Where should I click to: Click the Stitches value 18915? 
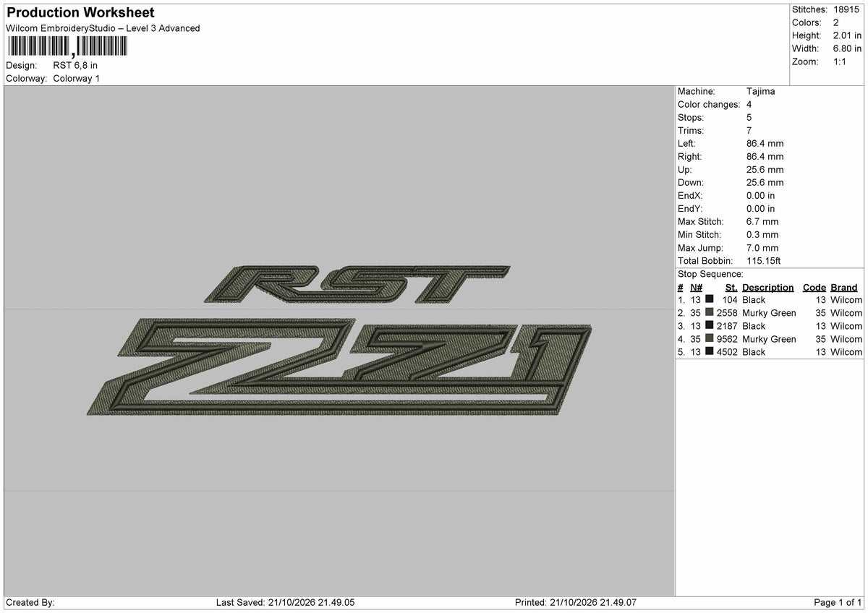coord(848,9)
